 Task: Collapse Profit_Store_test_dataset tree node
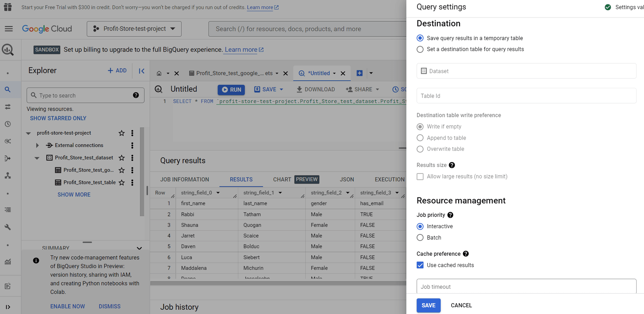coord(37,158)
